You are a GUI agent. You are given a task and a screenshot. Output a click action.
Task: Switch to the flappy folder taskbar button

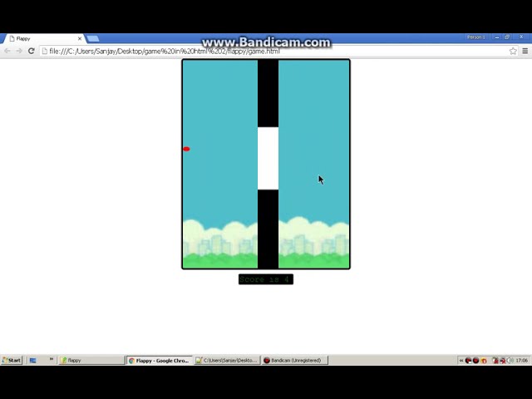coord(91,360)
